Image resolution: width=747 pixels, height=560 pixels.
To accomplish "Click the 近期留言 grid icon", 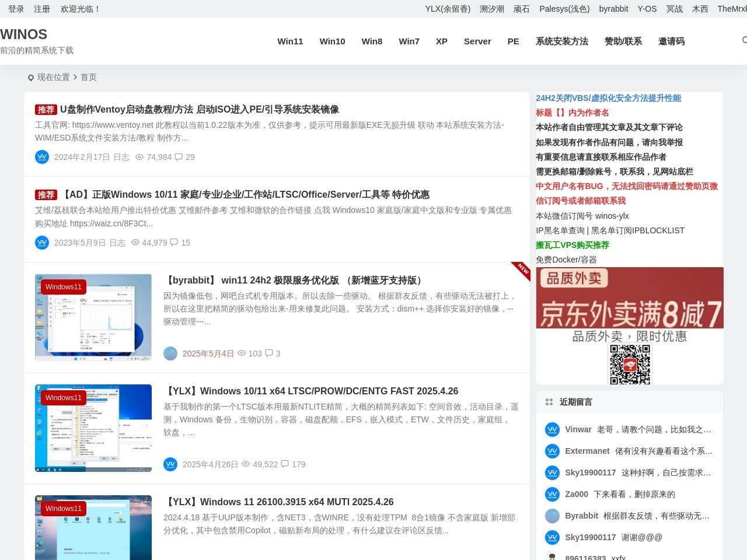I will coord(549,402).
